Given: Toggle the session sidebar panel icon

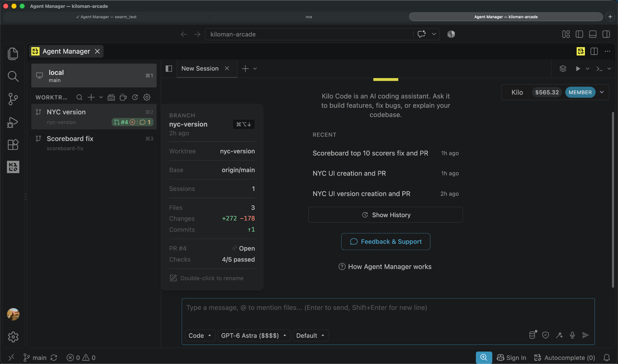Looking at the screenshot, I should (x=169, y=68).
